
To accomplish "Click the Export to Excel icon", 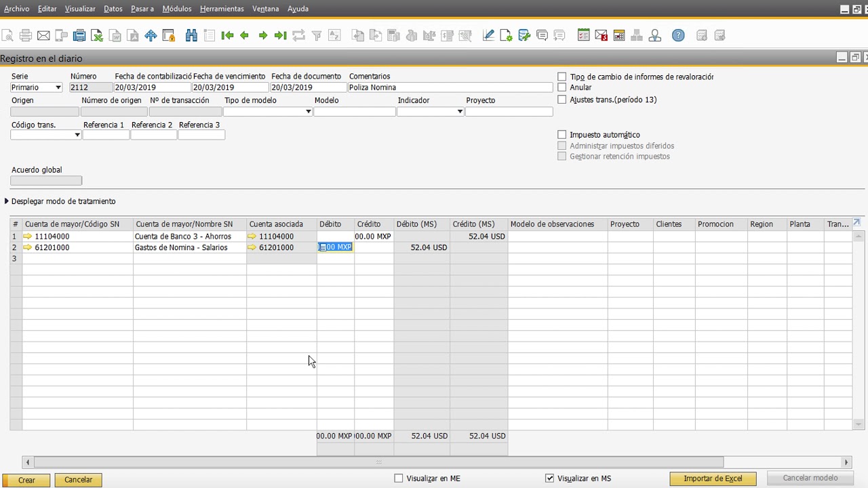I will [97, 35].
